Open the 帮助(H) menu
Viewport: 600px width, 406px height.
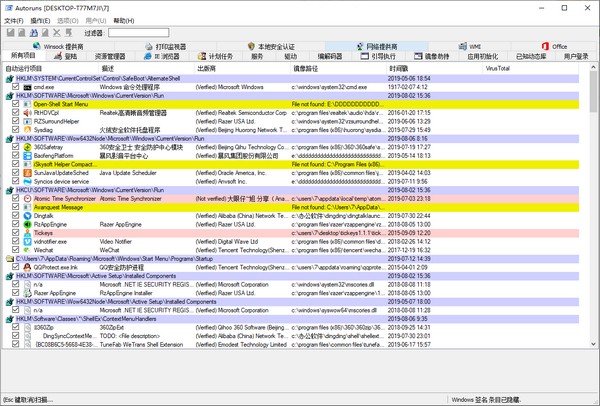click(120, 20)
